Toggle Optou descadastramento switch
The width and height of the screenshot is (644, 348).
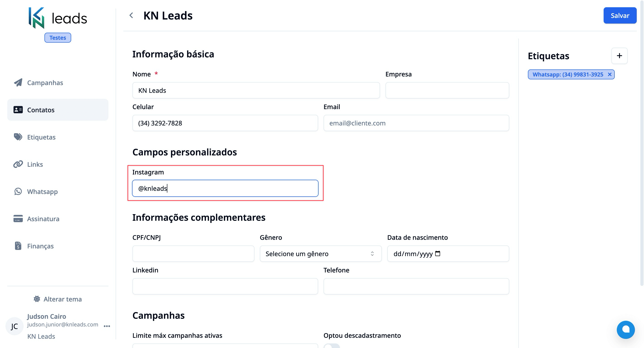click(332, 346)
